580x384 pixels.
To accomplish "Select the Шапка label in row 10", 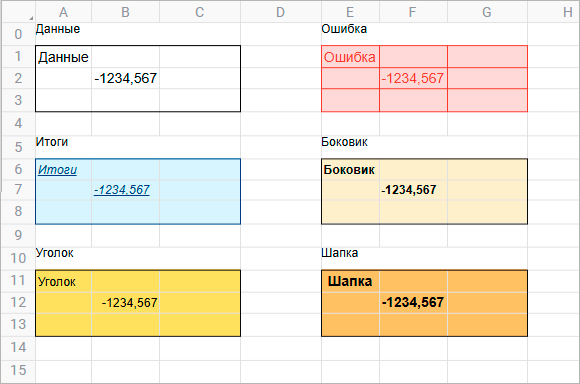I will click(340, 253).
